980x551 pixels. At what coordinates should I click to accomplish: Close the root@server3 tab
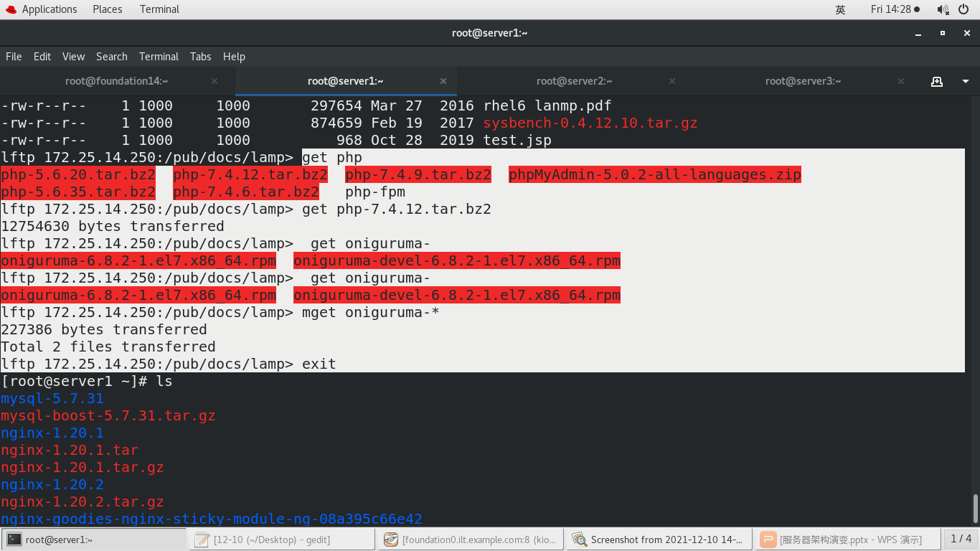901,81
